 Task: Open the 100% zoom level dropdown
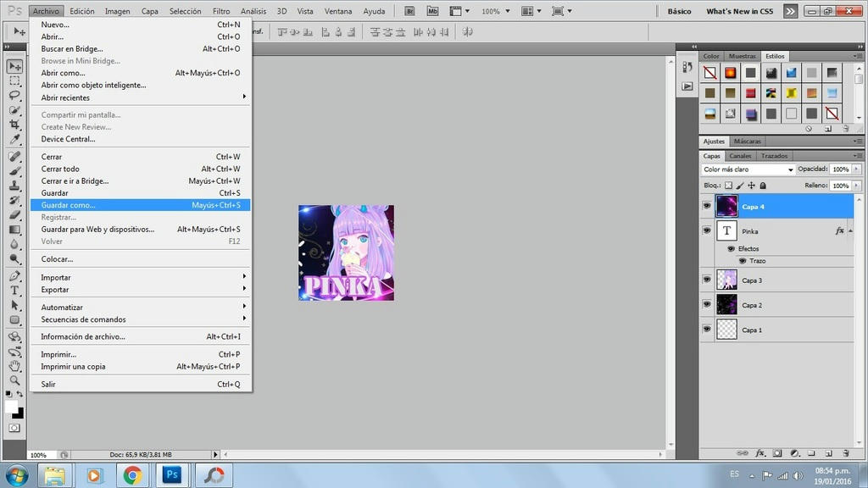[508, 11]
